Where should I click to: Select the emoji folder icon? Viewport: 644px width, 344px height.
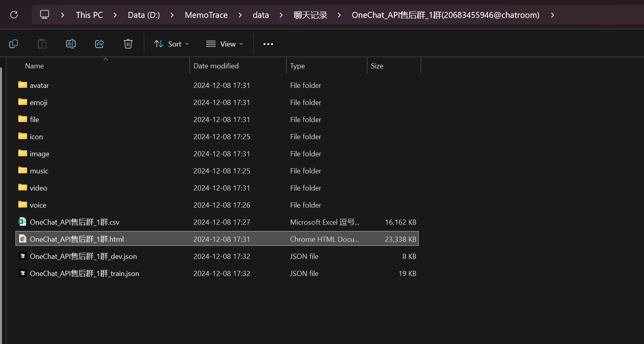tap(23, 102)
